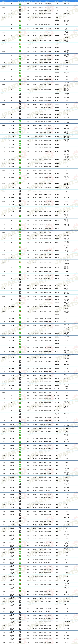78x644 pixels.
Task: Select the ON diesel icon in A2 AMF, BHC row
Action: point(20,14)
